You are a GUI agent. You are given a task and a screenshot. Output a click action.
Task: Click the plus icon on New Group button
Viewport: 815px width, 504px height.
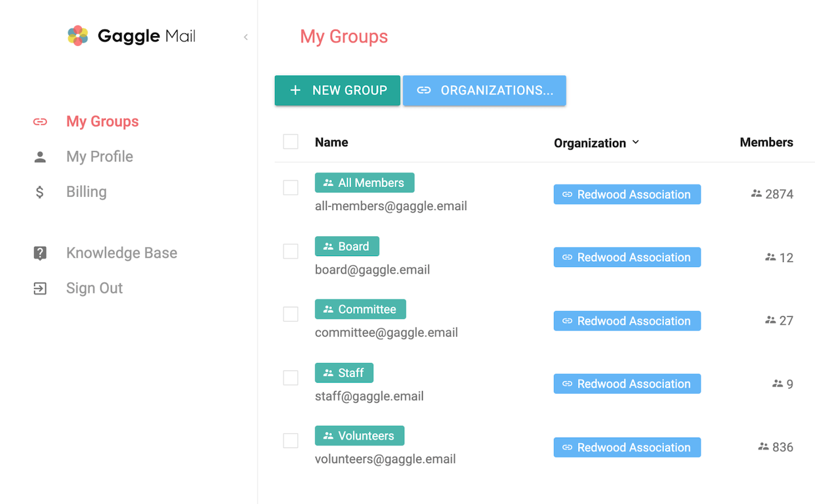(x=295, y=91)
